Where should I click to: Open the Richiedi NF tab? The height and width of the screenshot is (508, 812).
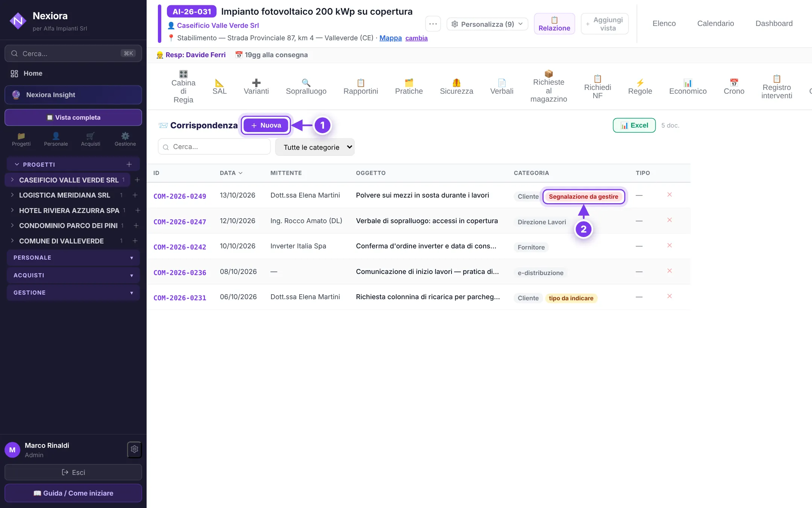coord(597,87)
